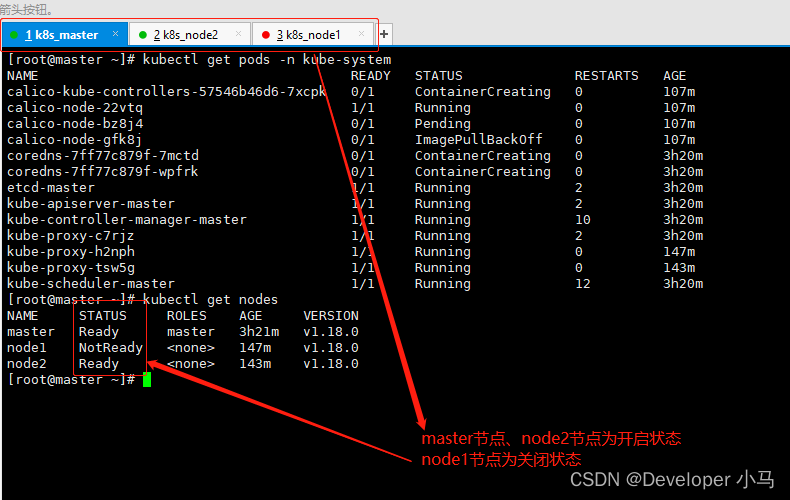The height and width of the screenshot is (500, 790).
Task: Click the ImagePullBackOff status text
Action: coord(479,140)
